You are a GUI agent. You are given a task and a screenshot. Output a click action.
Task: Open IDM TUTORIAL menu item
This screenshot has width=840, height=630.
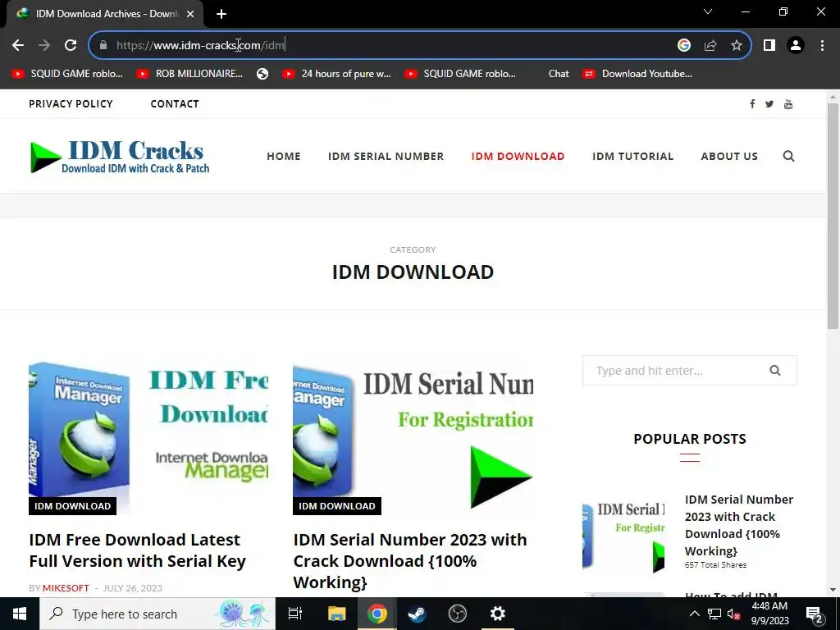(x=632, y=156)
